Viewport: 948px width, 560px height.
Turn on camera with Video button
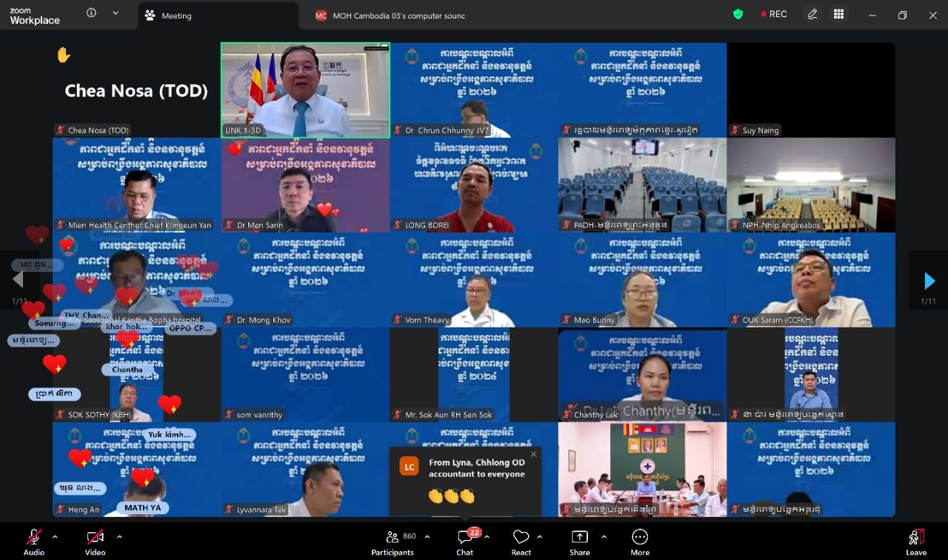tap(95, 541)
